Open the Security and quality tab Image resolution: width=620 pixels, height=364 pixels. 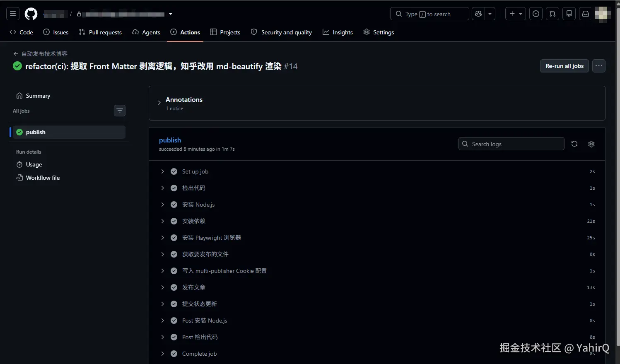[x=281, y=32]
